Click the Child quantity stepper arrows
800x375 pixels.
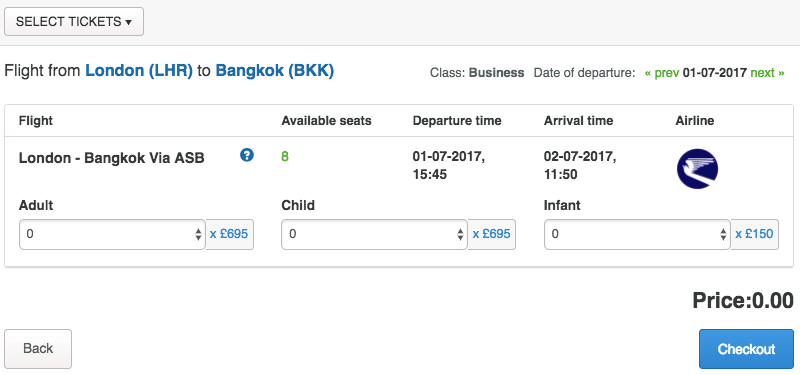[461, 235]
